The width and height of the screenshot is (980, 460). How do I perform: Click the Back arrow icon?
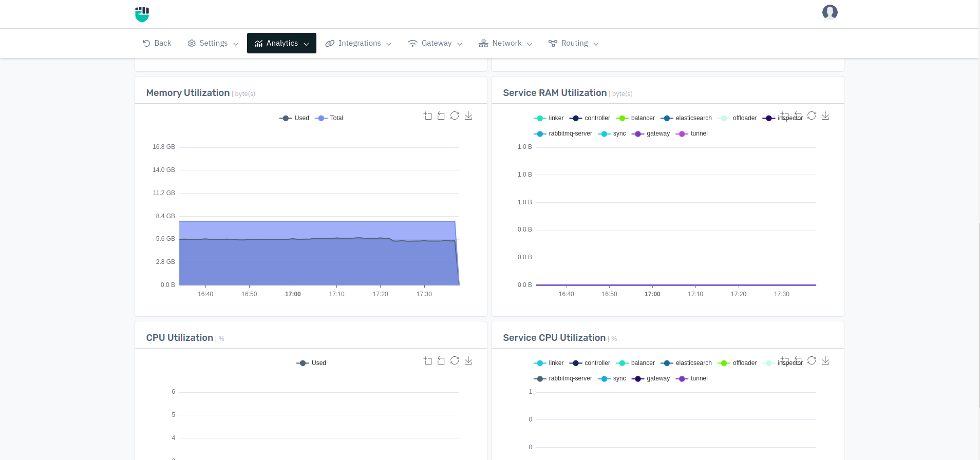pyautogui.click(x=146, y=43)
